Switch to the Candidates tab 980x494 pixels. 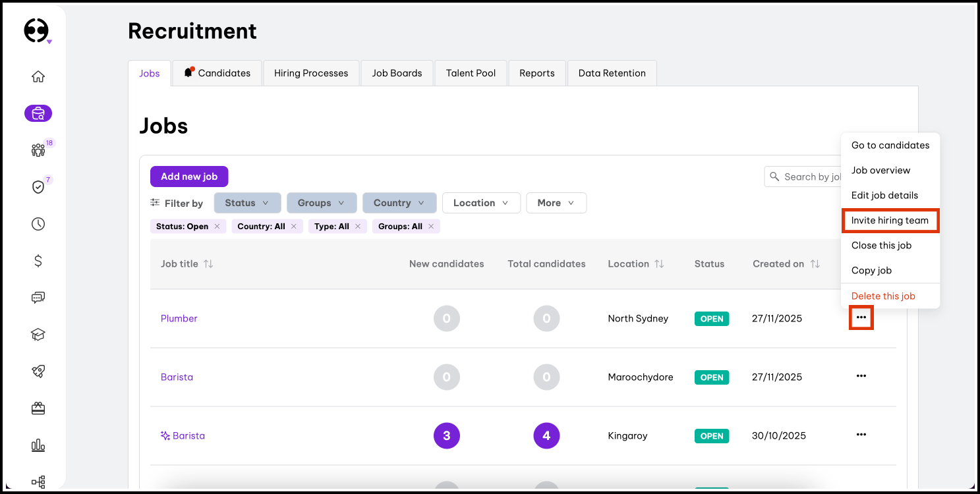(217, 73)
